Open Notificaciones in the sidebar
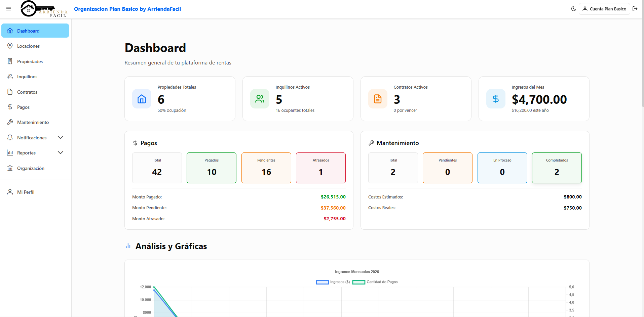The width and height of the screenshot is (644, 317). click(35, 138)
